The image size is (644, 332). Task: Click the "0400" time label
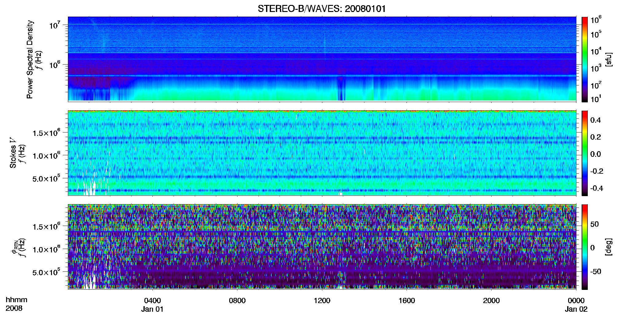(152, 301)
